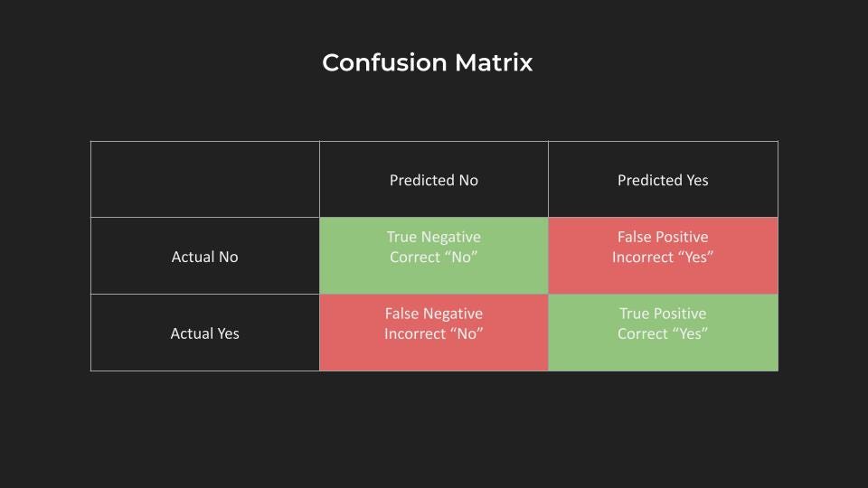This screenshot has width=868, height=488.
Task: Click the dark slide background below the table
Action: pyautogui.click(x=434, y=429)
